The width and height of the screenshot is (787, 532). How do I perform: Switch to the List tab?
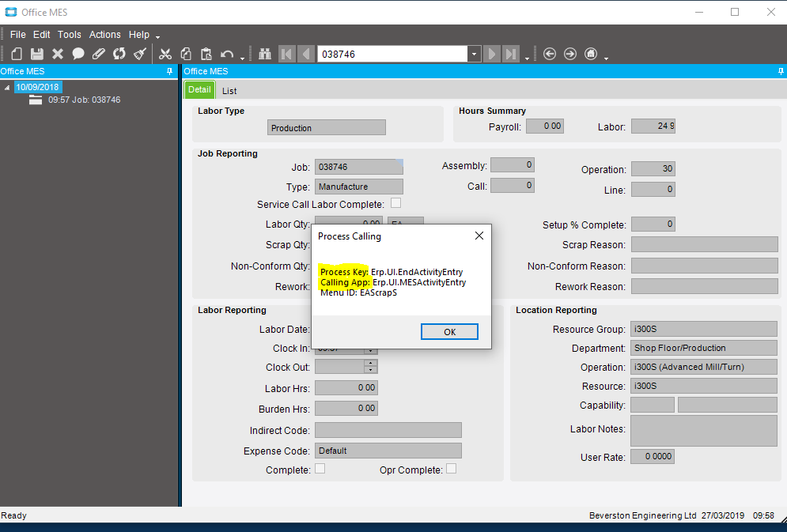(229, 91)
